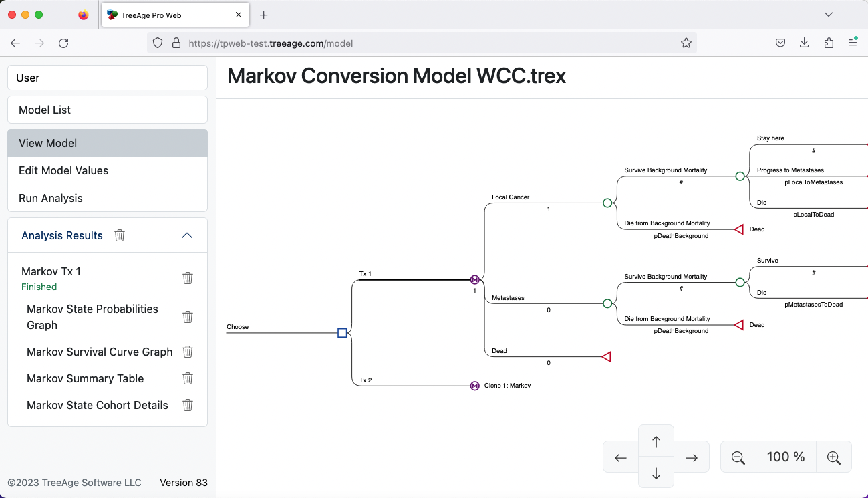868x498 pixels.
Task: Go to Run Analysis
Action: [108, 198]
